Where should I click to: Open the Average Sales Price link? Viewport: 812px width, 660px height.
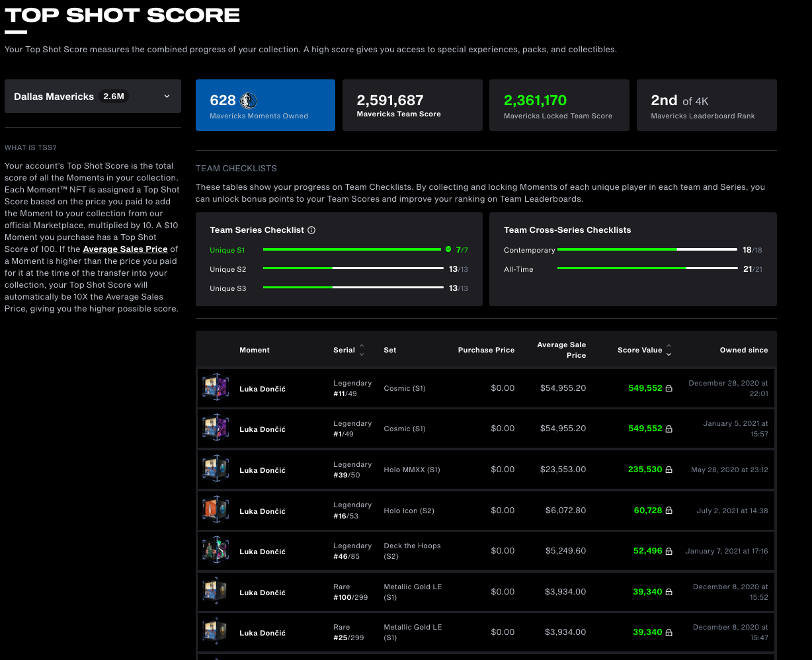coord(125,249)
